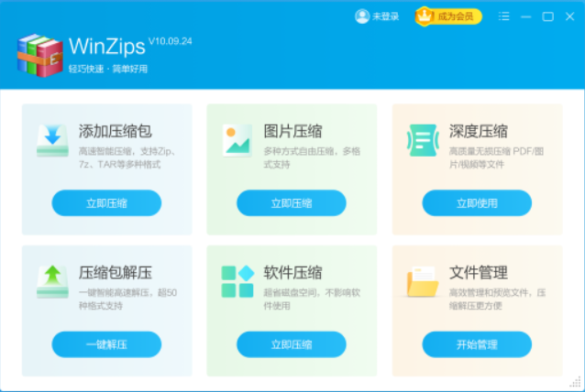
Task: Select the 图片压缩 title text
Action: pyautogui.click(x=292, y=131)
